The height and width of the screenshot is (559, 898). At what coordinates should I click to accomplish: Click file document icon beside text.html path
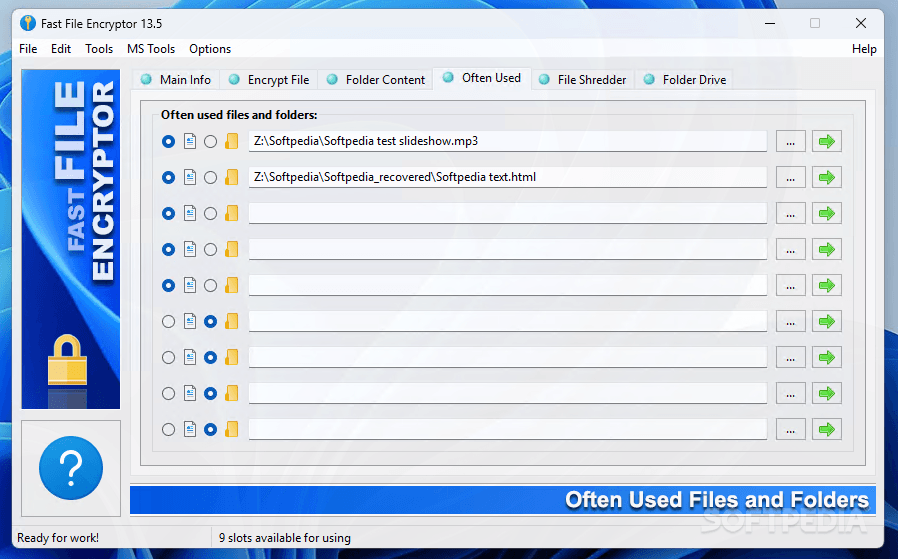pyautogui.click(x=190, y=178)
